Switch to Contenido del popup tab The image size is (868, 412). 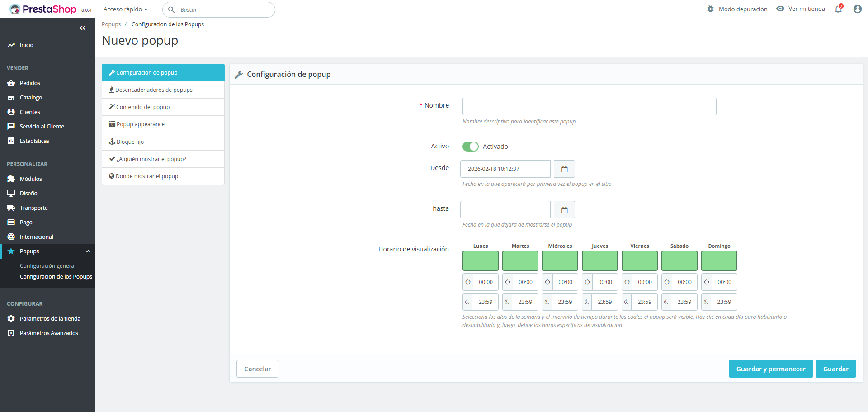point(163,107)
